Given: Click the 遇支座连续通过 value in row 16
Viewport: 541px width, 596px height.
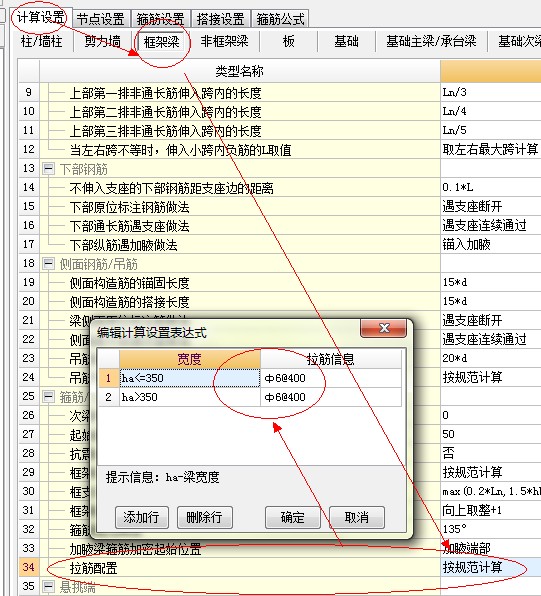Looking at the screenshot, I should pyautogui.click(x=491, y=225).
